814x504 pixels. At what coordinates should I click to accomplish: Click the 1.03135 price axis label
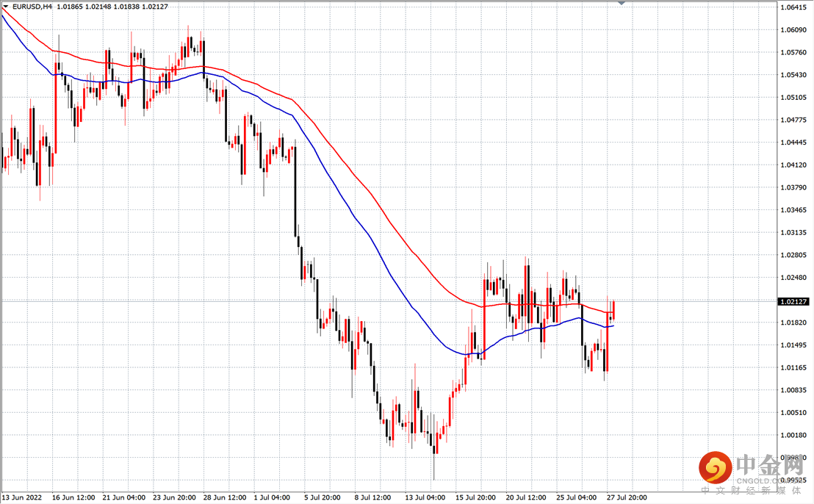(793, 233)
